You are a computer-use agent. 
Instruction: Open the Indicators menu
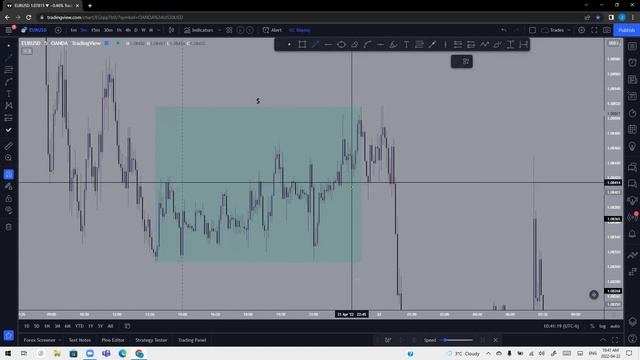[x=199, y=30]
